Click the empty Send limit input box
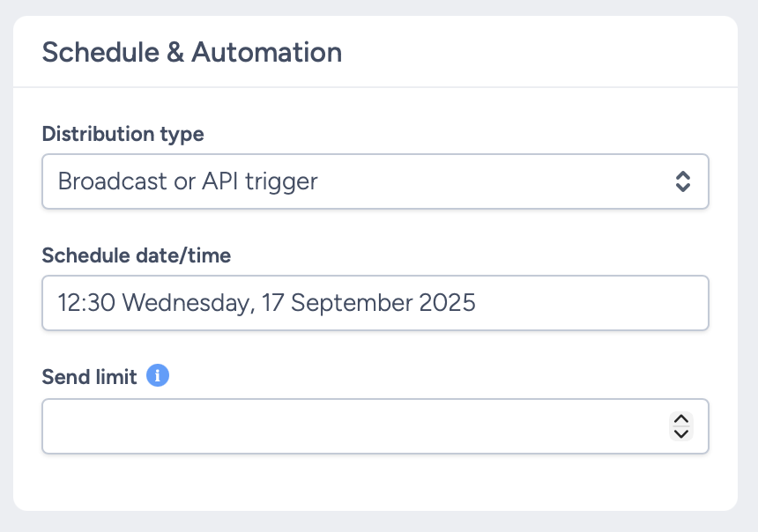This screenshot has width=758, height=532. click(353, 426)
